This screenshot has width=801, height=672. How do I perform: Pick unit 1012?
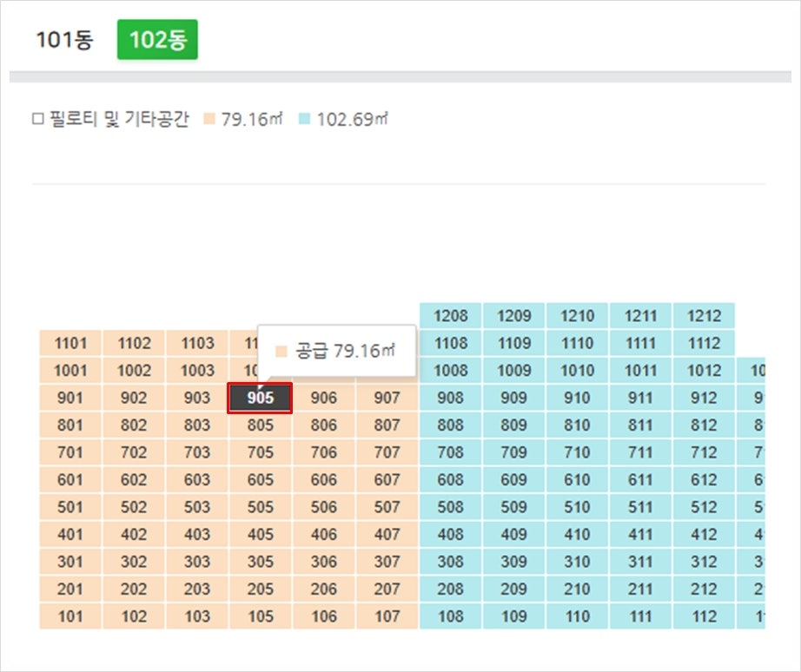pyautogui.click(x=704, y=370)
